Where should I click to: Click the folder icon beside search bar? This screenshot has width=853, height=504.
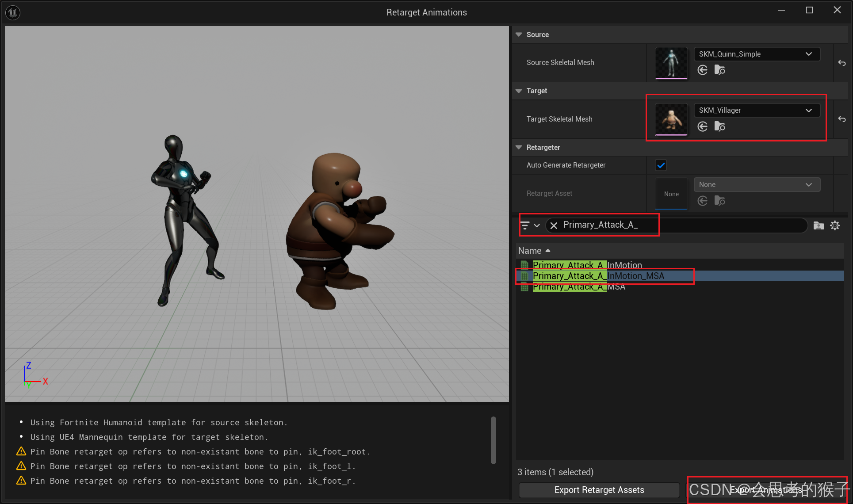pos(819,225)
